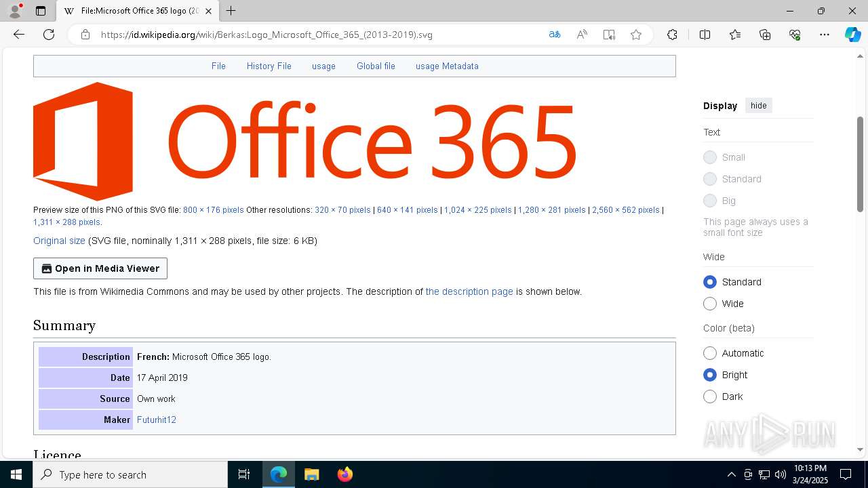Select Wide width option

point(710,304)
